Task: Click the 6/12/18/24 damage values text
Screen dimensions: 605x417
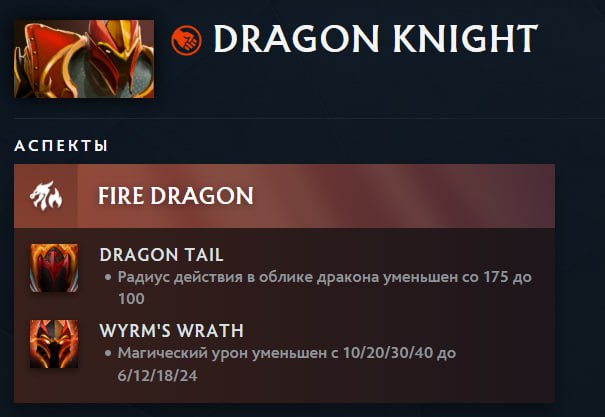Action: tap(157, 376)
